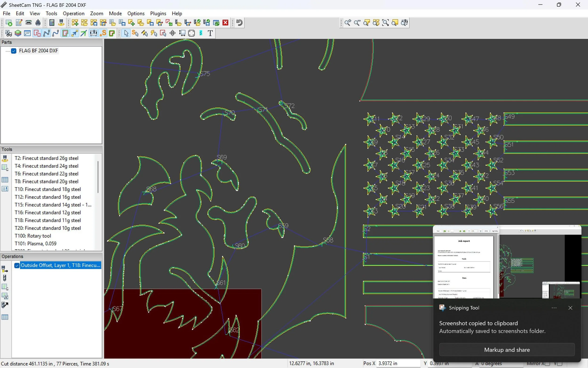Click the red X delete toolbar icon

point(225,23)
